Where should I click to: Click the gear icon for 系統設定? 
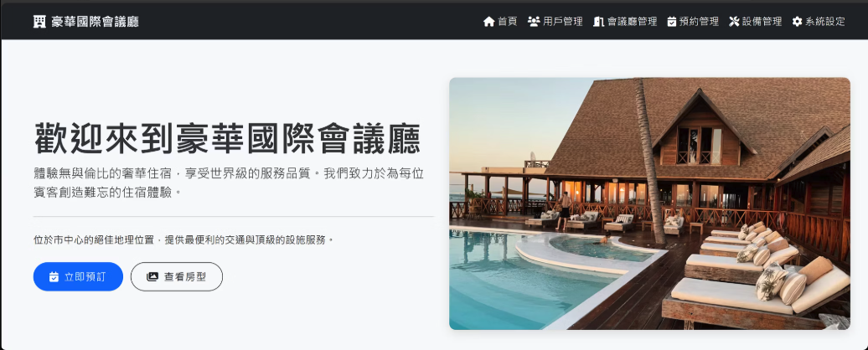click(x=797, y=22)
